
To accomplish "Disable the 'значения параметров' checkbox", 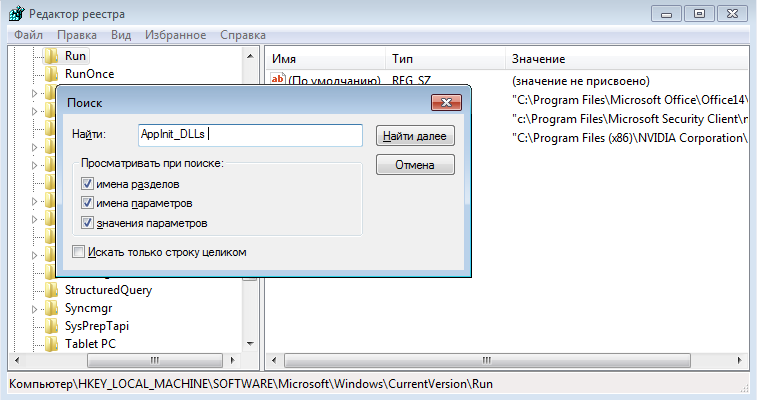I will [x=87, y=223].
